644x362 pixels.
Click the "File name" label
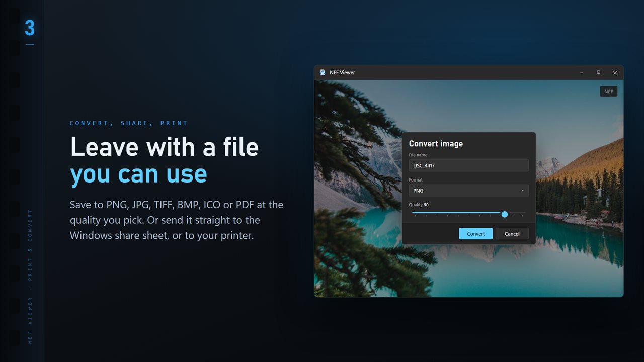[x=418, y=155]
